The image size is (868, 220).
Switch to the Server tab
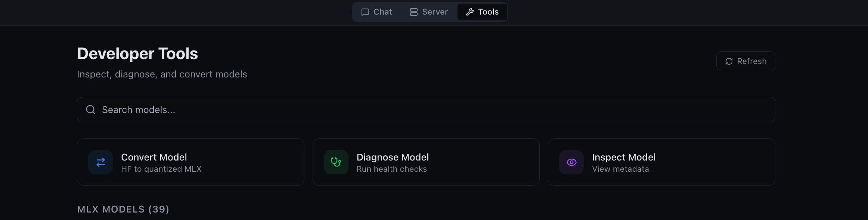coord(429,12)
